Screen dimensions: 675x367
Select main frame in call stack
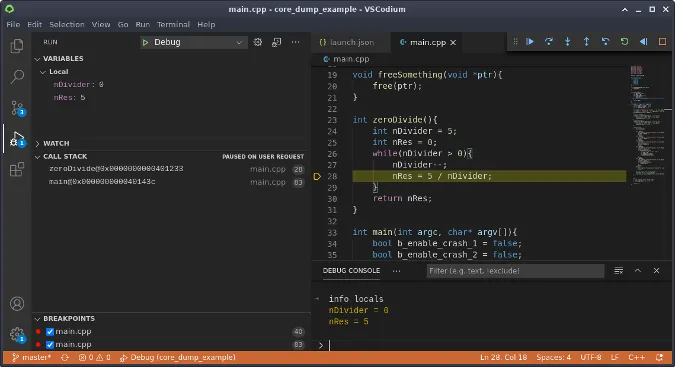[171, 182]
